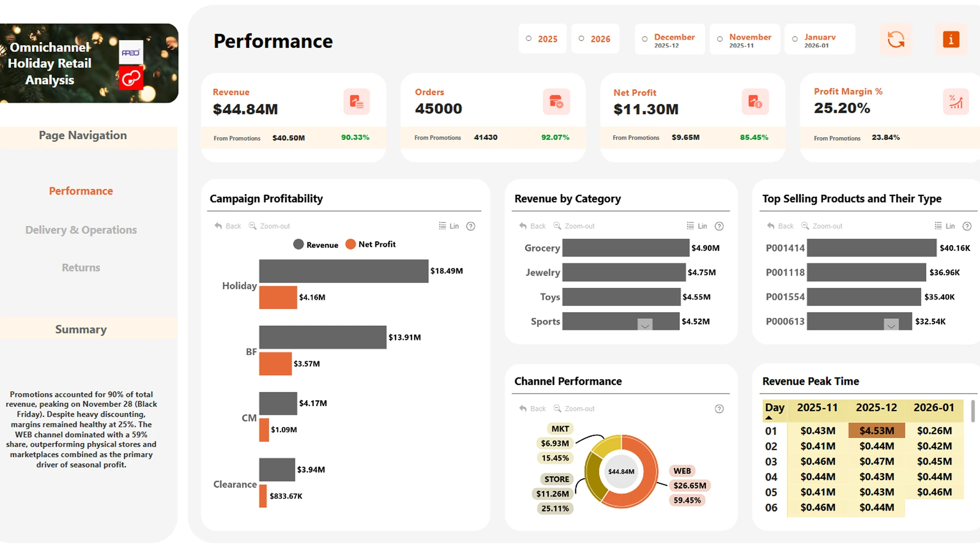This screenshot has height=551, width=980.
Task: Click the Day column sort arrow
Action: [x=770, y=417]
